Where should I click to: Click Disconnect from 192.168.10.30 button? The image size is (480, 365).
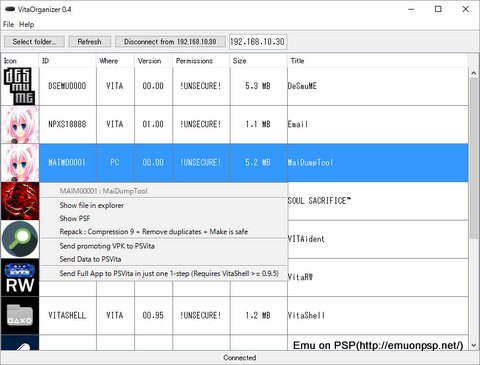(170, 42)
